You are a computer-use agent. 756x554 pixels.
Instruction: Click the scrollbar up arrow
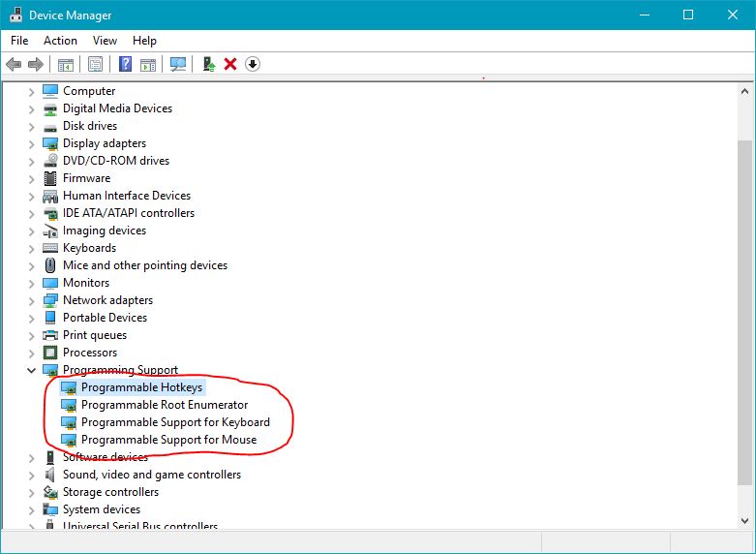[x=744, y=91]
